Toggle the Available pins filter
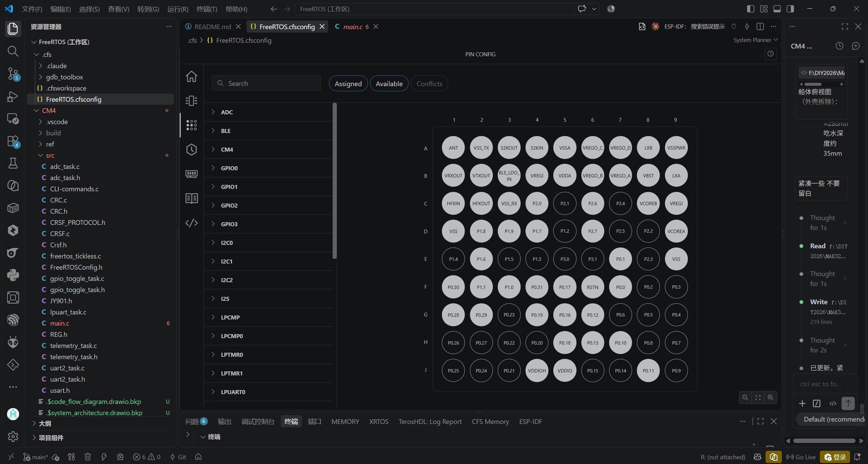 click(389, 83)
